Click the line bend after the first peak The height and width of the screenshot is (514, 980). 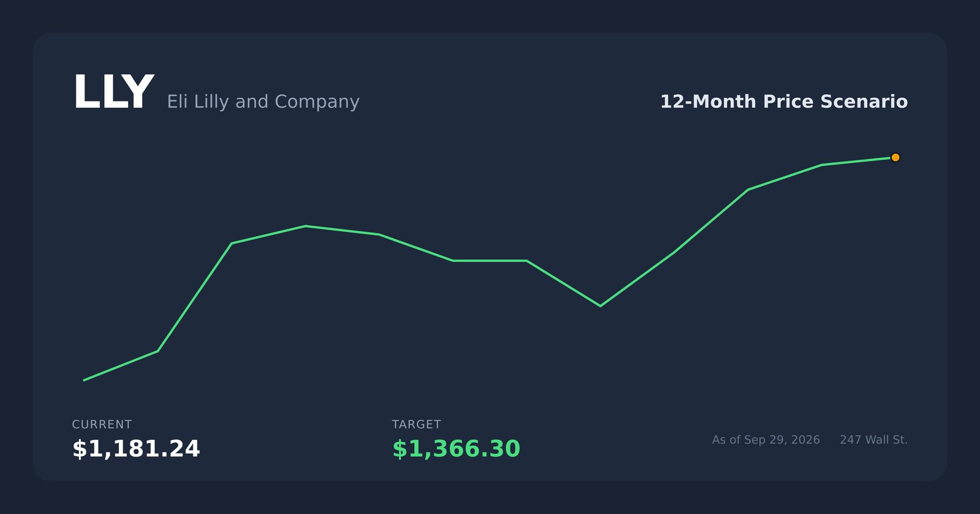pos(379,234)
